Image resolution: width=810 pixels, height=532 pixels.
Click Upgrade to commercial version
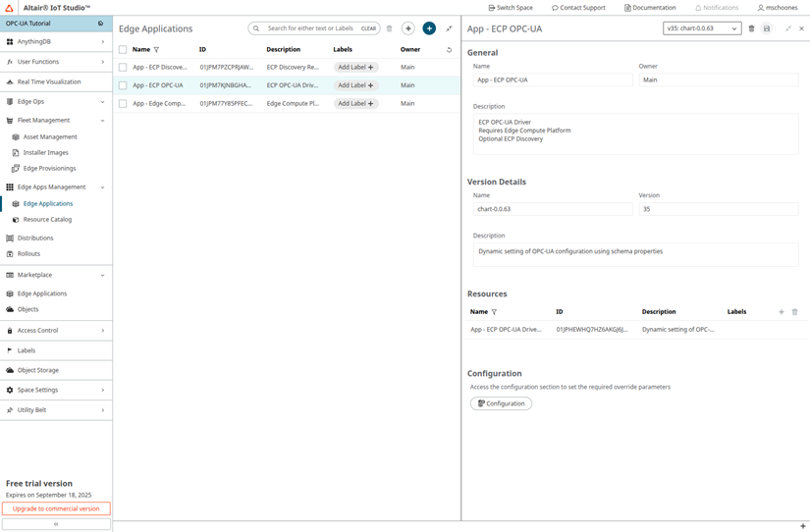point(56,508)
